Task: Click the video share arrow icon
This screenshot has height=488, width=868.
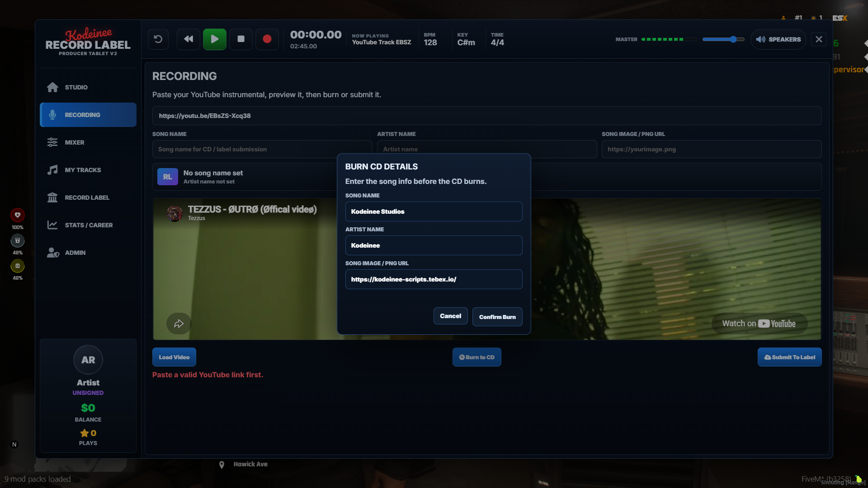Action: click(179, 324)
